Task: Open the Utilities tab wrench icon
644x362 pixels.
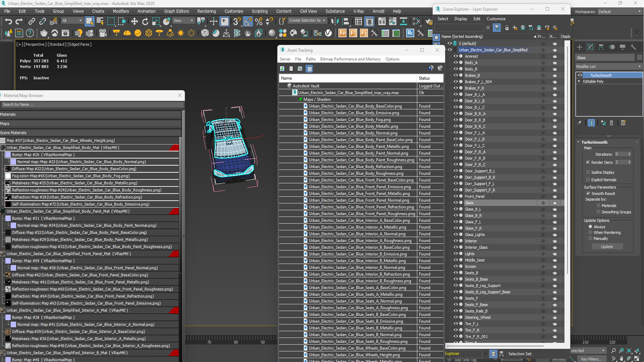Action: pos(633,47)
